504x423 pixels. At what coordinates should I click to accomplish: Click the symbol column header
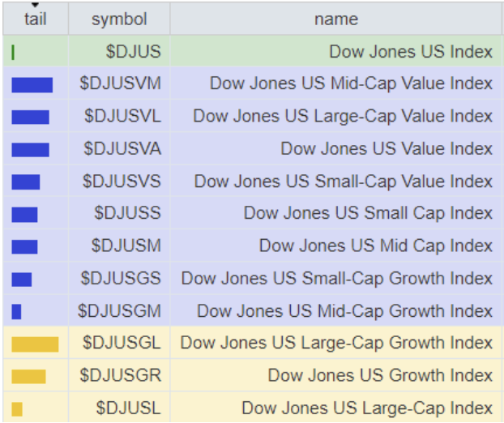click(x=119, y=19)
